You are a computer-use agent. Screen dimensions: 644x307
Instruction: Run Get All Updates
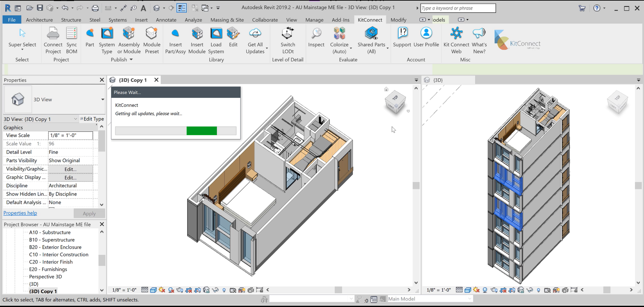point(255,34)
